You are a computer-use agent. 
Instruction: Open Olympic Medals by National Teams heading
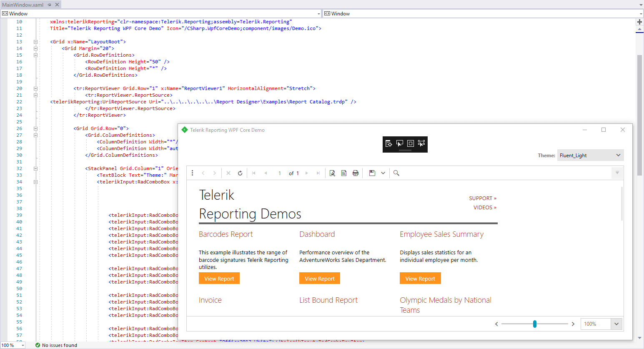pos(446,305)
